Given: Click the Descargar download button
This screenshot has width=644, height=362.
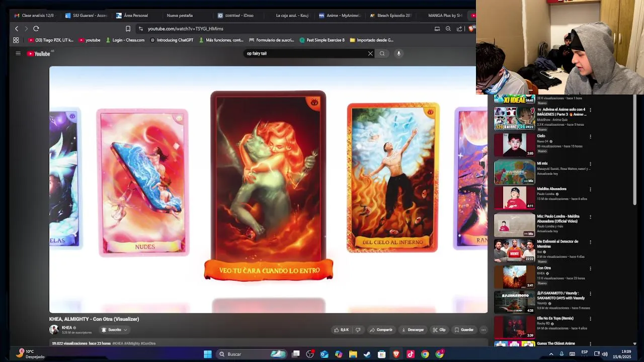Looking at the screenshot, I should pos(413,330).
